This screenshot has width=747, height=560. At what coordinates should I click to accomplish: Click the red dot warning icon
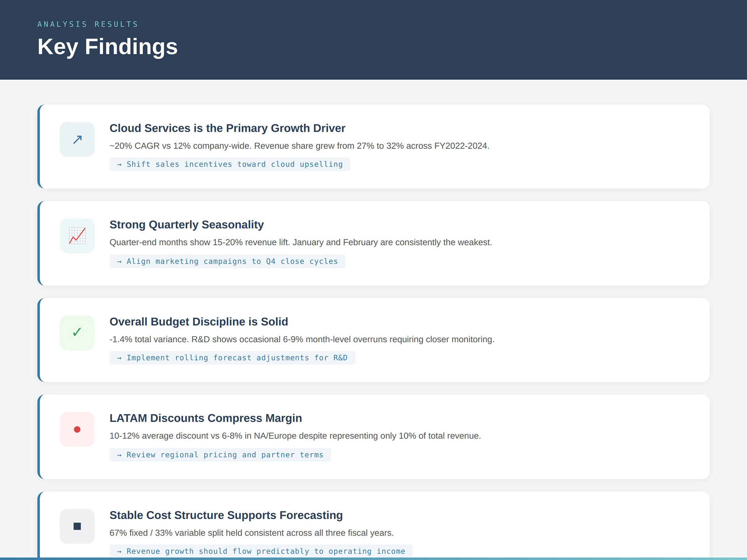[77, 429]
